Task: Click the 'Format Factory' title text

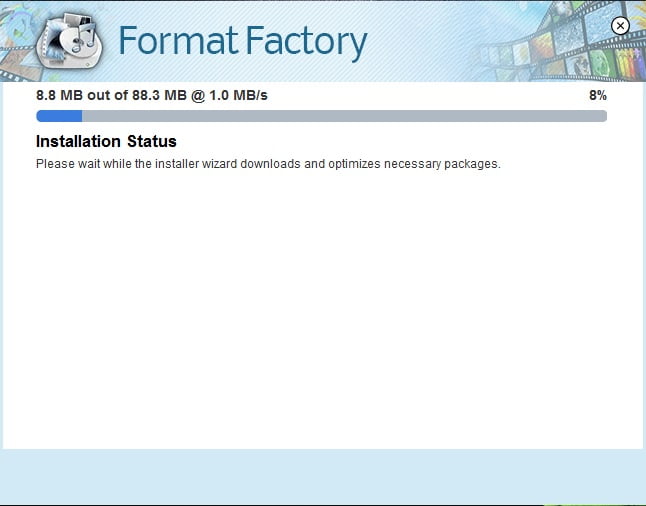Action: pyautogui.click(x=243, y=42)
